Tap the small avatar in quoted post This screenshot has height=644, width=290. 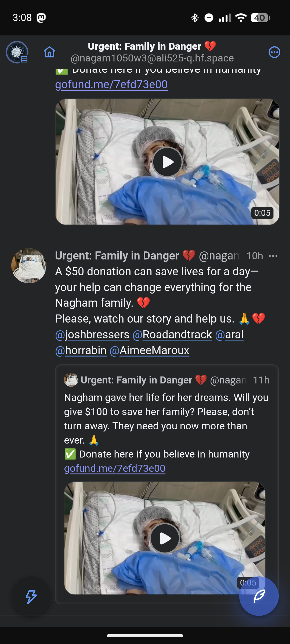(x=71, y=380)
